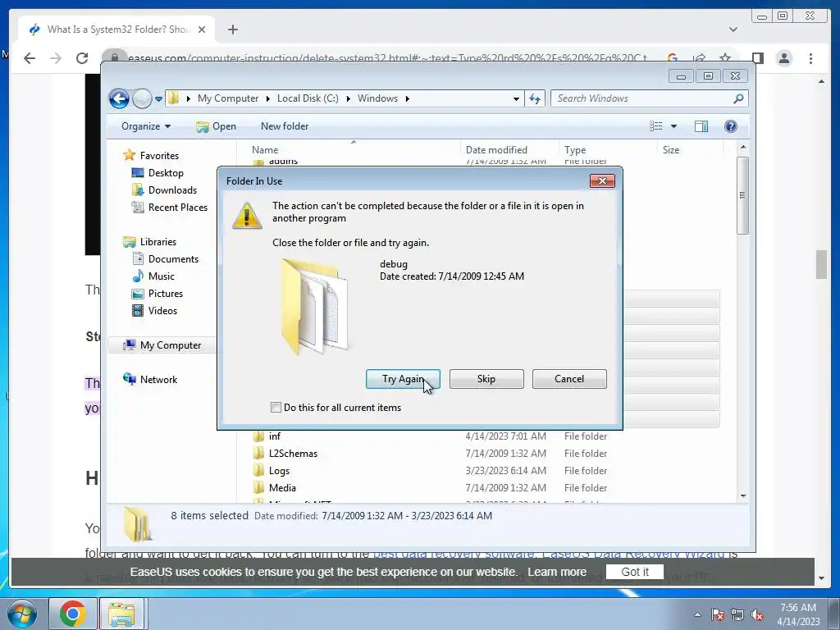
Task: Click Open in Explorer toolbar
Action: point(216,126)
